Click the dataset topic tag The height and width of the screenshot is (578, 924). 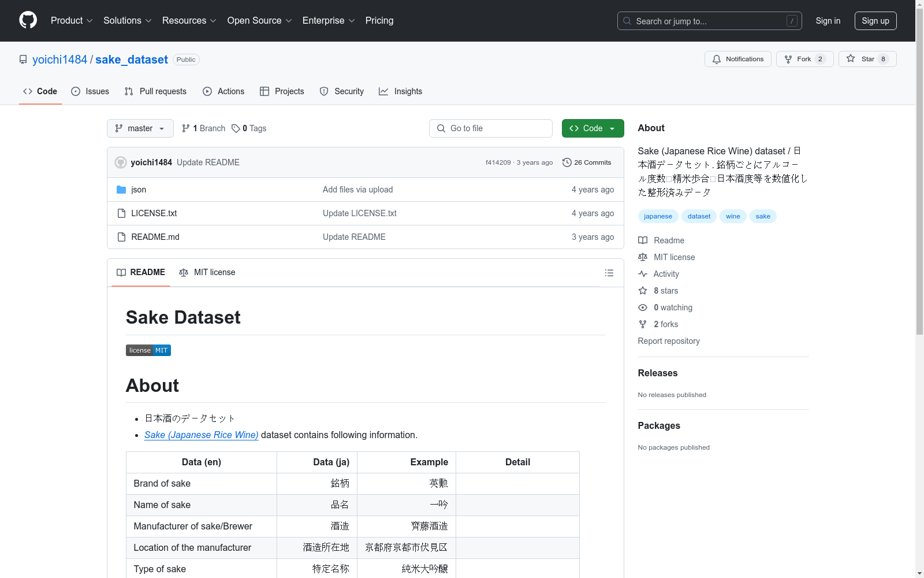click(x=699, y=216)
